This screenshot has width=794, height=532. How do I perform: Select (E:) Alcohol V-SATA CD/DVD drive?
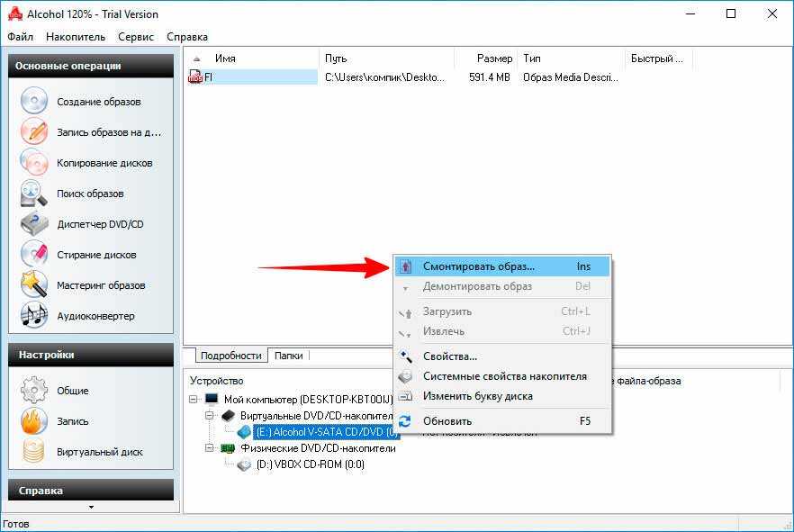click(x=326, y=432)
